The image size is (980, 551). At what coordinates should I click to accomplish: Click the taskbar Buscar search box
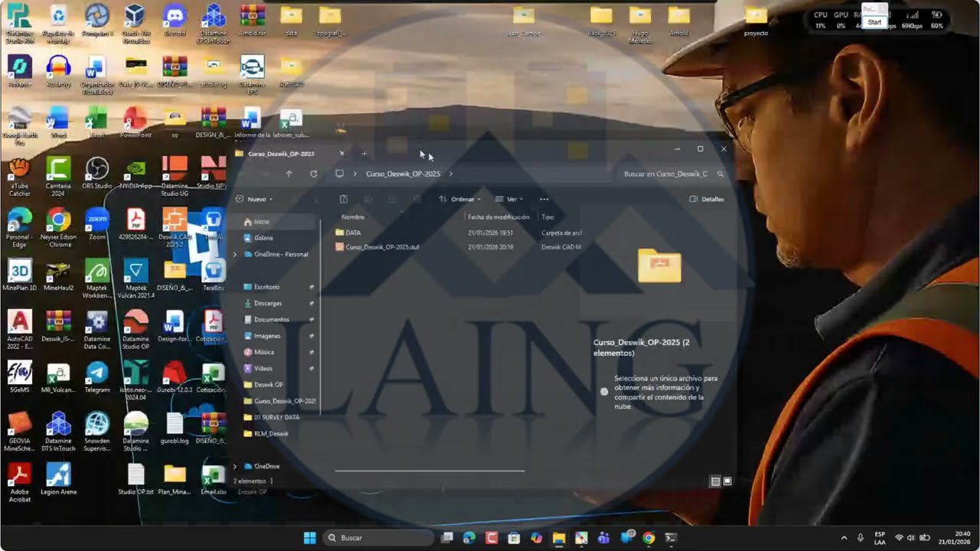[378, 538]
